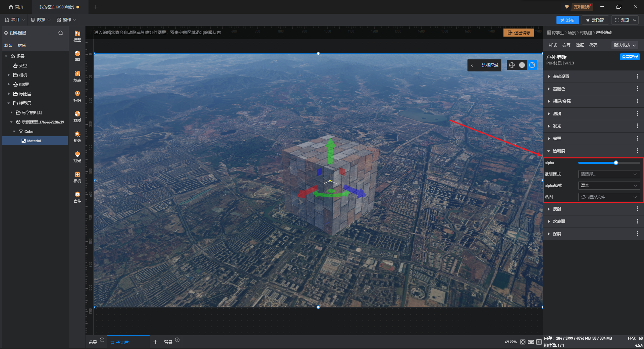Expand the 反射 section
This screenshot has height=349, width=644.
(x=549, y=209)
